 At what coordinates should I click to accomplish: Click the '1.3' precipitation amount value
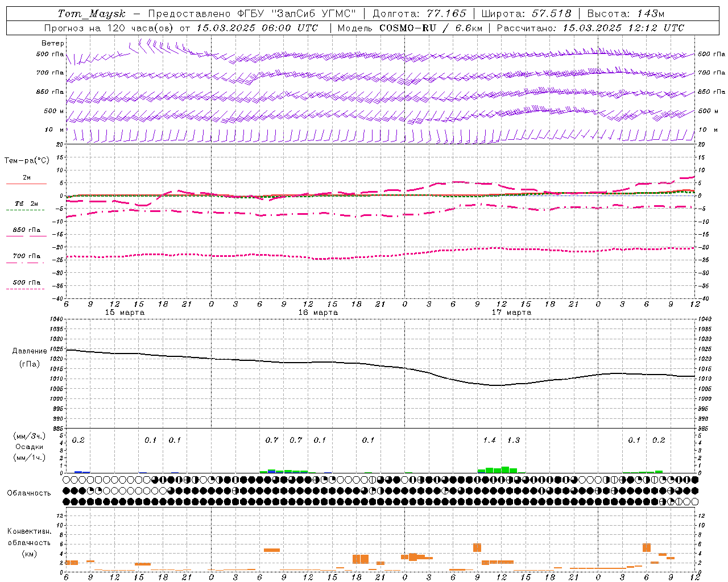pos(513,440)
